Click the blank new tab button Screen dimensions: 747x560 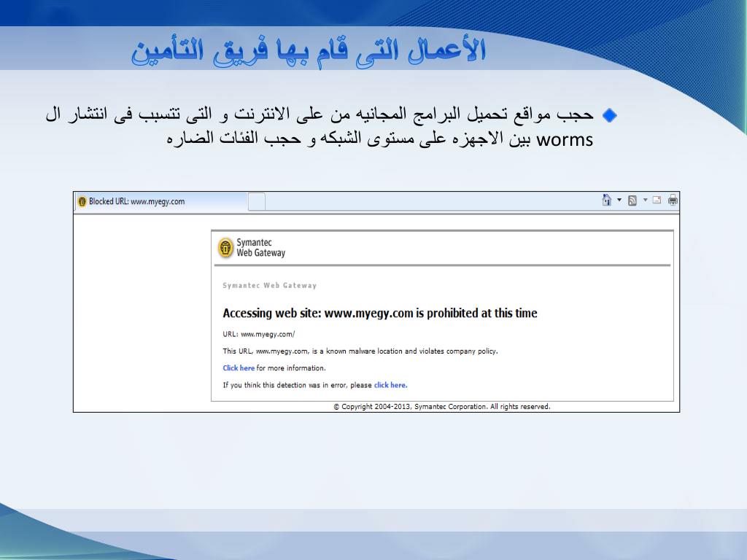coord(257,201)
